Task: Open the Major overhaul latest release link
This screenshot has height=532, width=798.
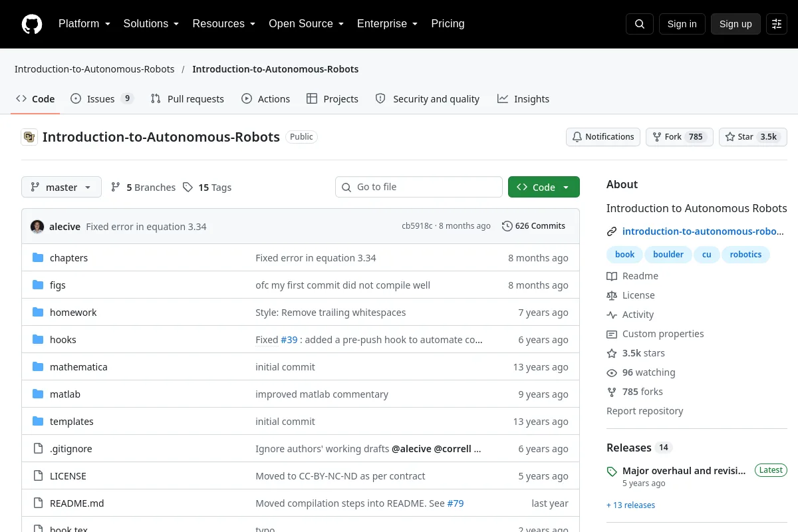Action: coord(684,470)
